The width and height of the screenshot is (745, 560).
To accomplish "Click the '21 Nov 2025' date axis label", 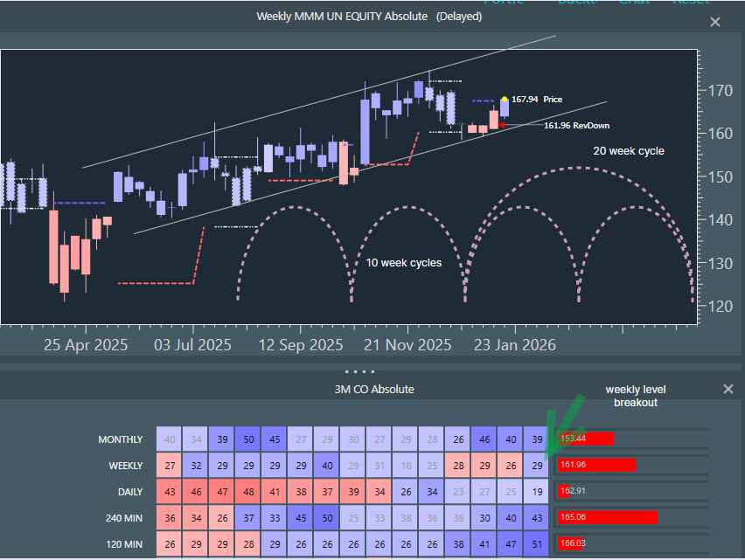I will tap(407, 345).
